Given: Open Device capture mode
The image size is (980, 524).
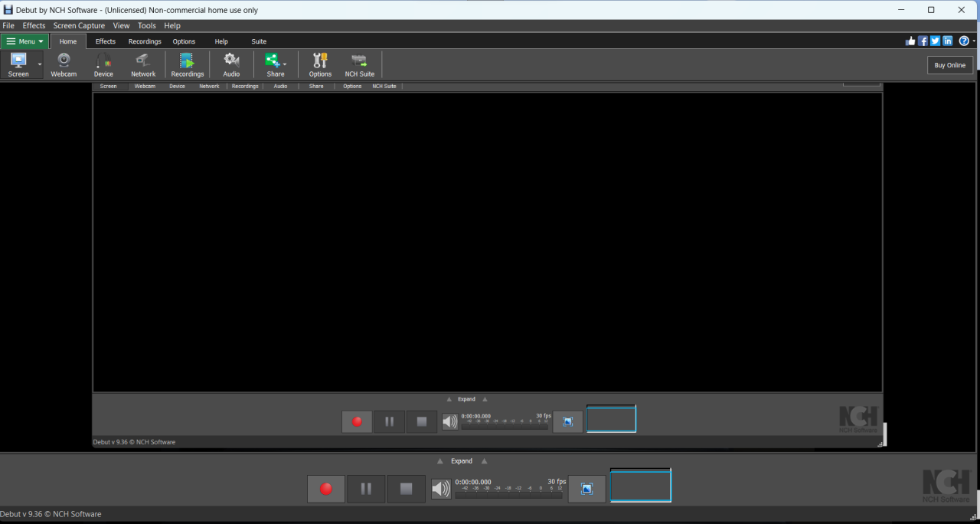Looking at the screenshot, I should click(x=103, y=64).
